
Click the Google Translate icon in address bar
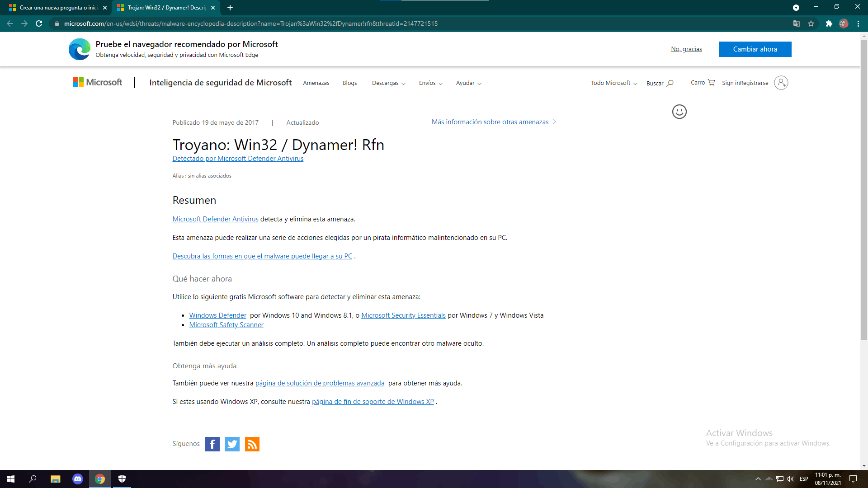[797, 23]
